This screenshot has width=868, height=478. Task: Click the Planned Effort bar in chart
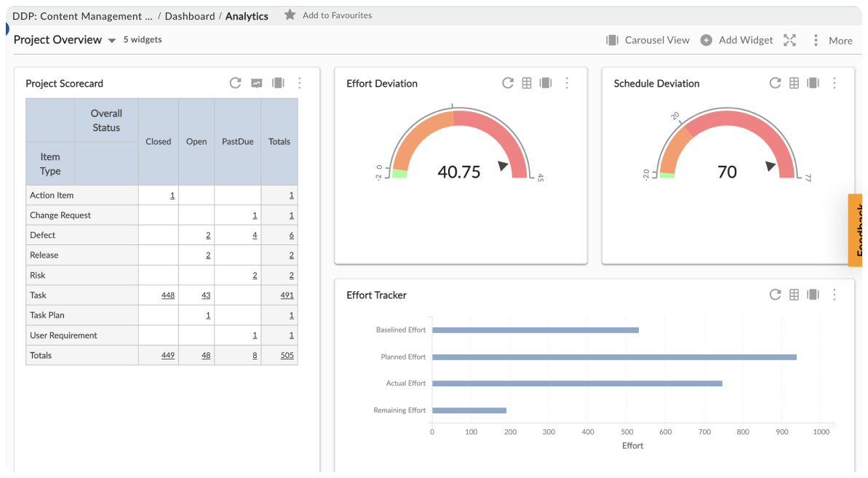(x=613, y=357)
